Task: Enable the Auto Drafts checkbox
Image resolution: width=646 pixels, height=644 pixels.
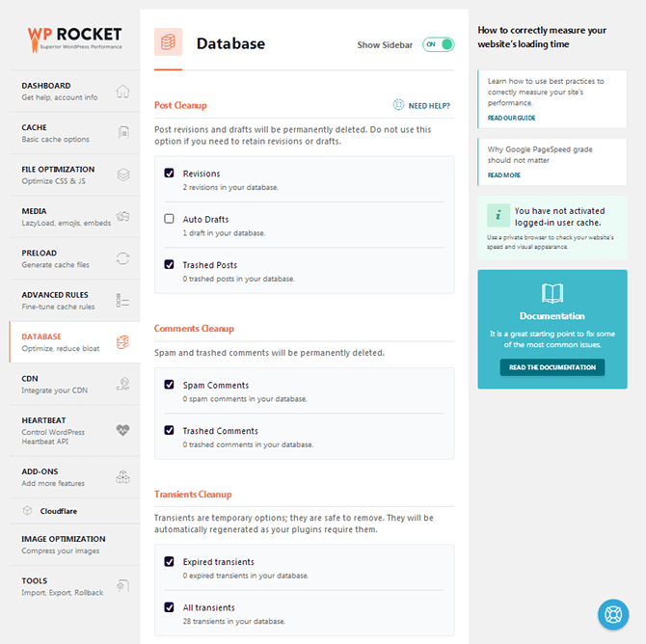Action: point(169,219)
